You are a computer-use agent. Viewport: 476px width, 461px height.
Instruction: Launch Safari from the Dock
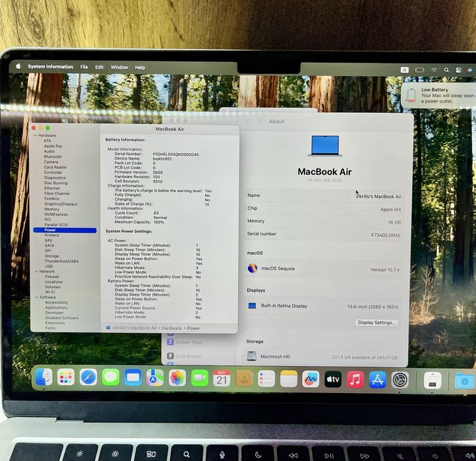coord(88,377)
